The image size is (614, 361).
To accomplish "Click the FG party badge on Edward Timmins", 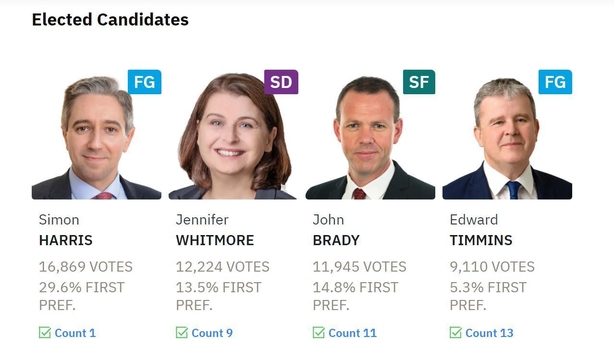I will pyautogui.click(x=555, y=82).
